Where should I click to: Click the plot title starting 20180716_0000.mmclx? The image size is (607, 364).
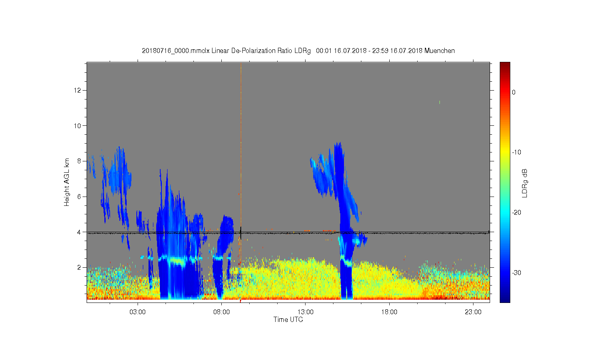coord(298,51)
